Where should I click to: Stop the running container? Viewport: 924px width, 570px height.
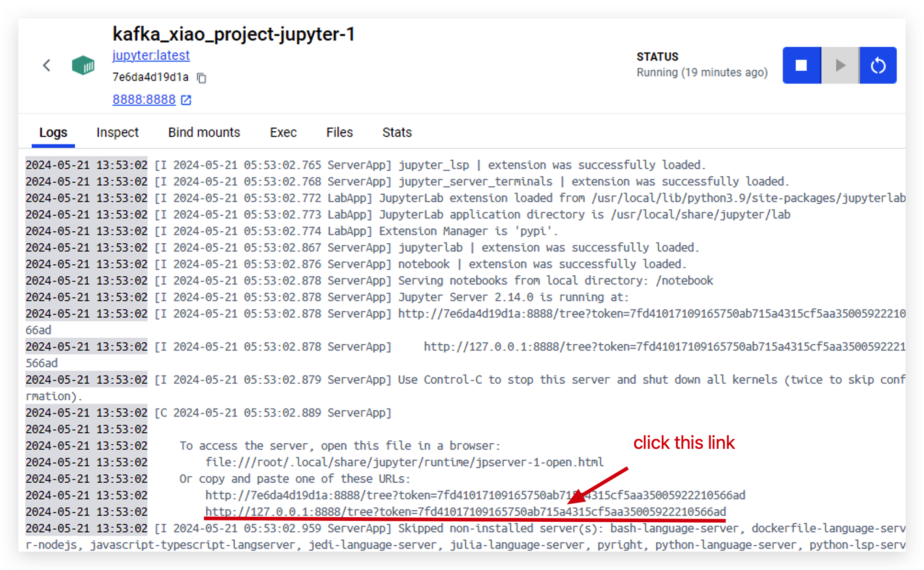click(x=801, y=65)
